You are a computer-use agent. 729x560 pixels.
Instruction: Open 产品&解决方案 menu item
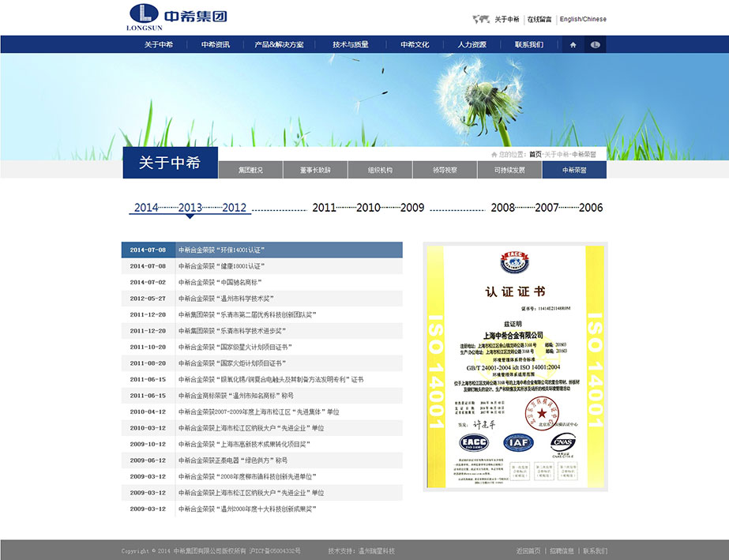[x=279, y=45]
